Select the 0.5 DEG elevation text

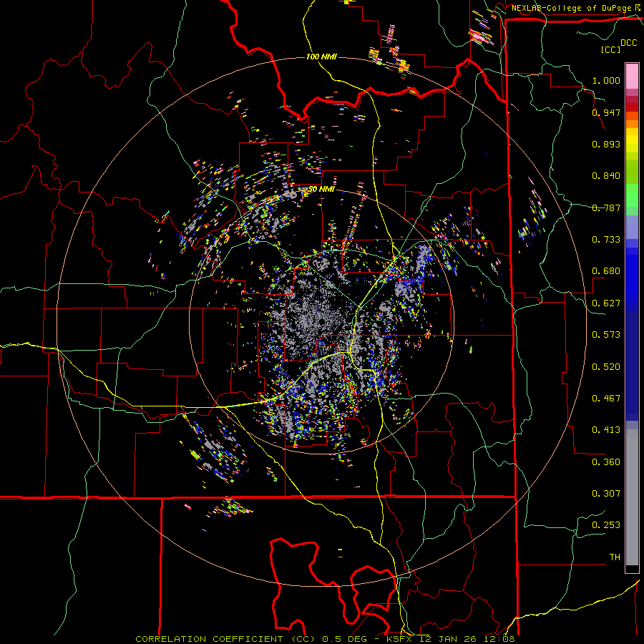344,639
